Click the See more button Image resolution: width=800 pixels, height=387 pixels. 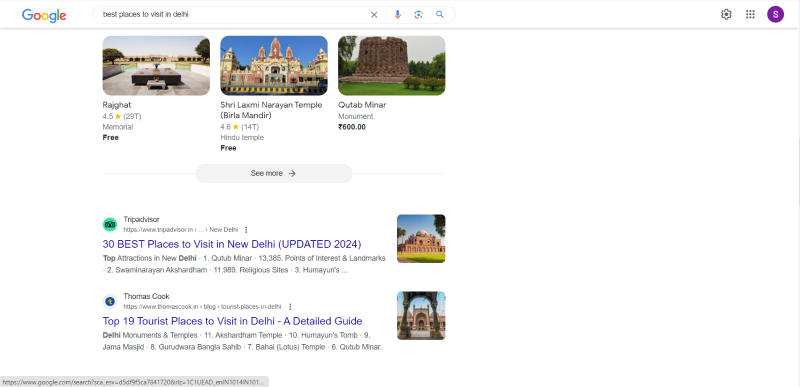[274, 173]
